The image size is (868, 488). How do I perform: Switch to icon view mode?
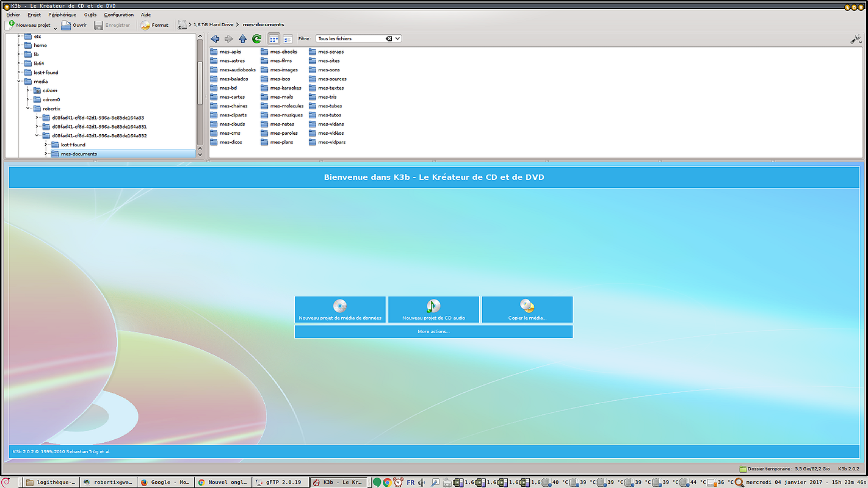[x=274, y=38]
